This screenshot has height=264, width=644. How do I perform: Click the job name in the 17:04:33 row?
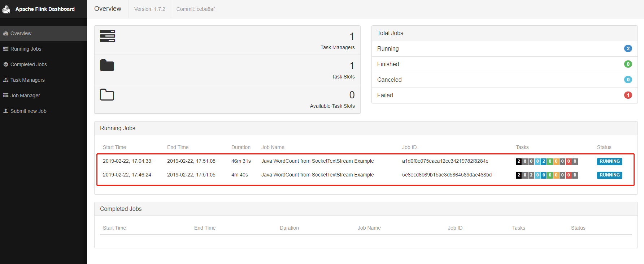pos(318,161)
